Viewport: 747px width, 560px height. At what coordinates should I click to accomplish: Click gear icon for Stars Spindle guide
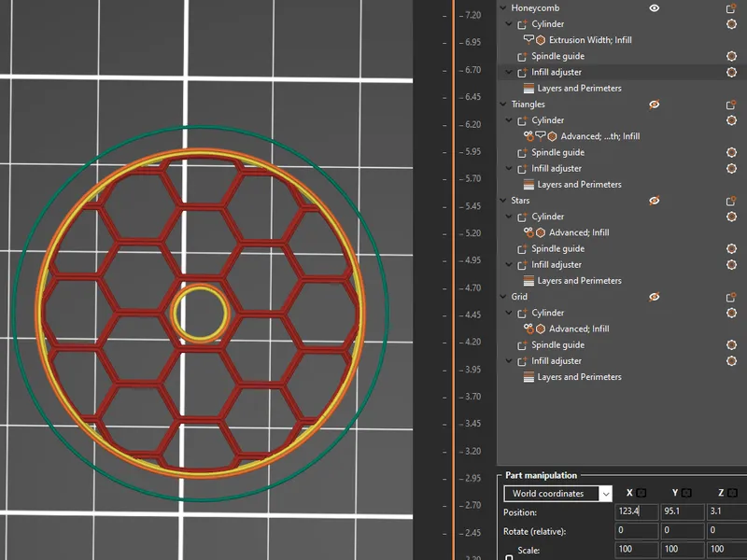click(x=732, y=249)
